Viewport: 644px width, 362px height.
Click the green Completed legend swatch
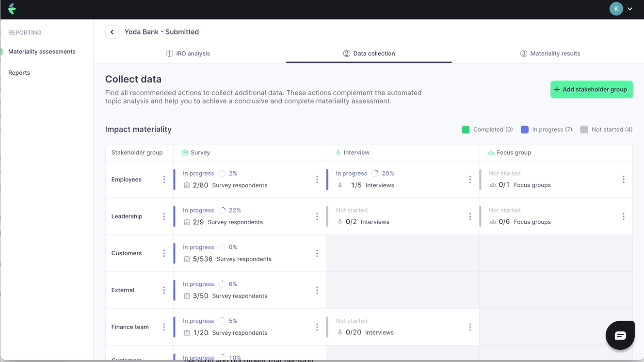[x=466, y=130]
